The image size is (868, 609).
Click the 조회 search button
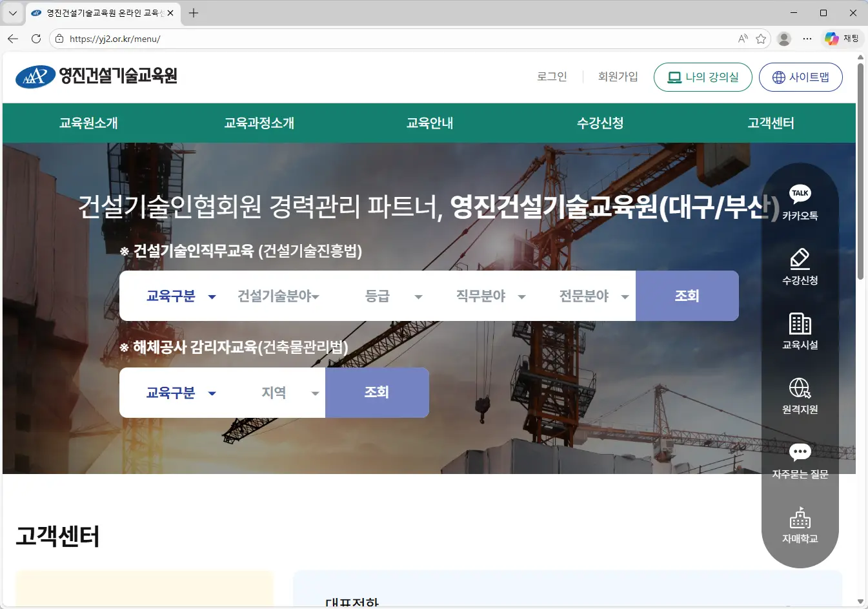687,296
